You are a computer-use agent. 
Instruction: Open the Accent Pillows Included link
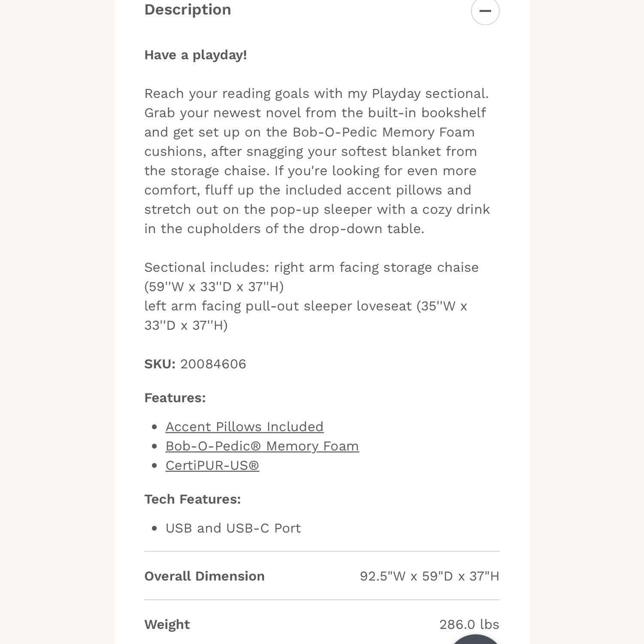tap(244, 427)
